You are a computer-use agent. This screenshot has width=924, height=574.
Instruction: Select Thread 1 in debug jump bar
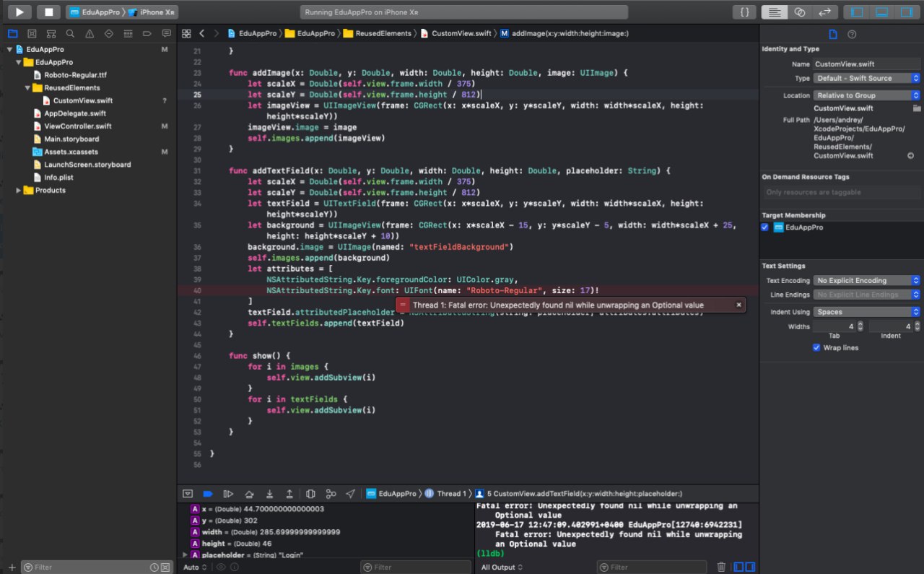click(x=445, y=494)
